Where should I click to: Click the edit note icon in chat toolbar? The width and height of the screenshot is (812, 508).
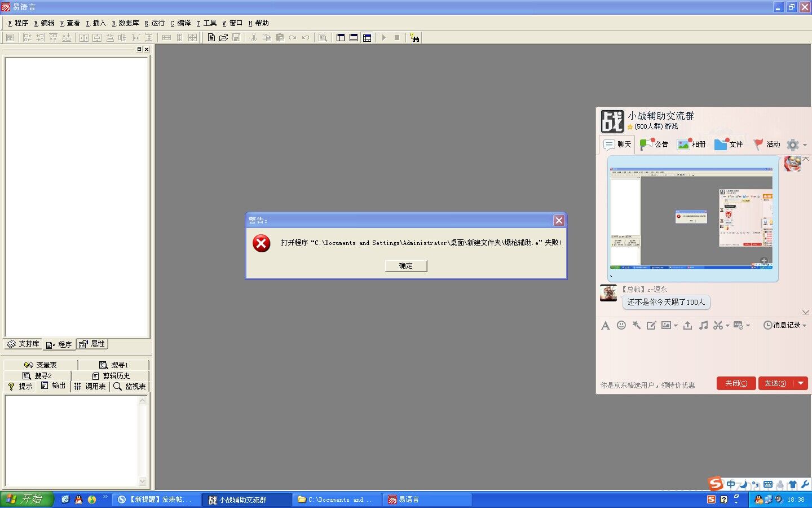pyautogui.click(x=651, y=325)
